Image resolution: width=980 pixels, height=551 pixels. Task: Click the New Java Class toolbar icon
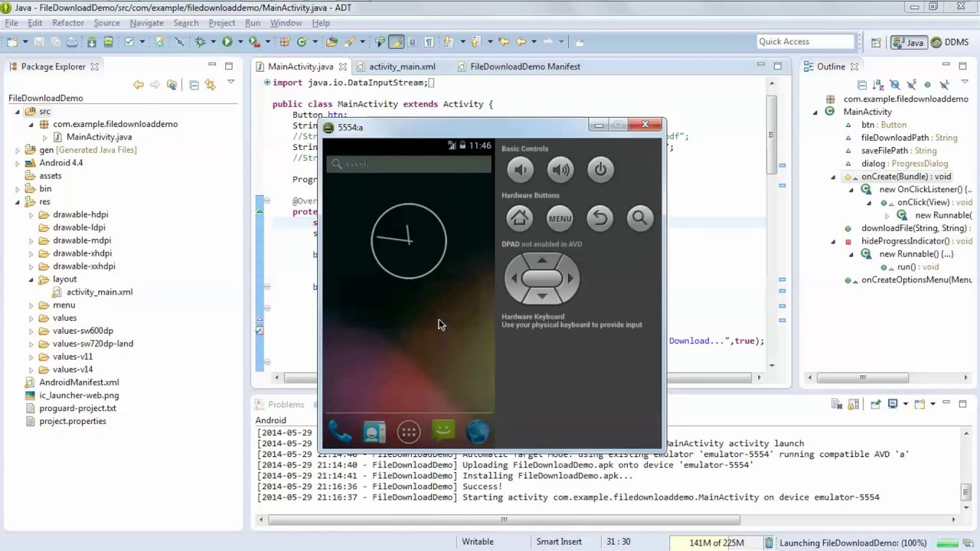302,42
